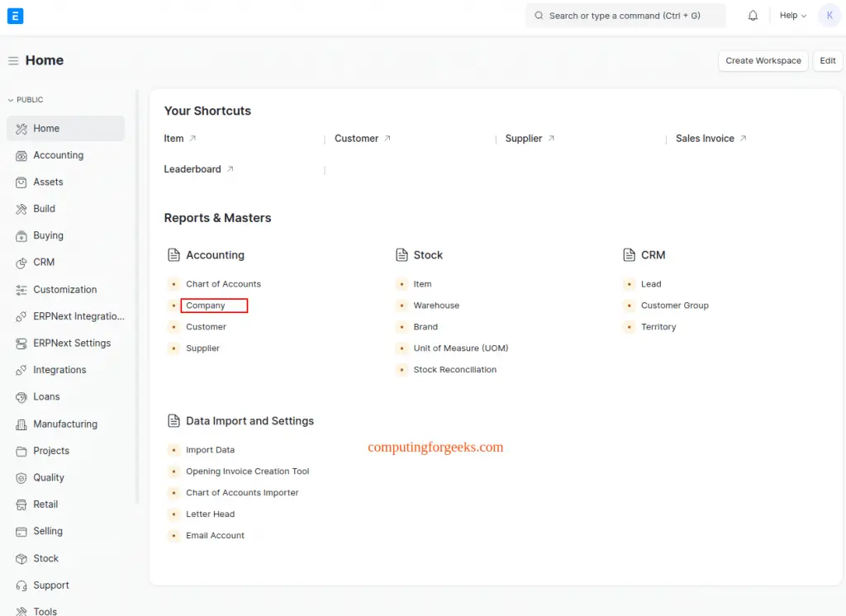Toggle the sidebar hamburger icon
846x616 pixels.
click(x=13, y=61)
